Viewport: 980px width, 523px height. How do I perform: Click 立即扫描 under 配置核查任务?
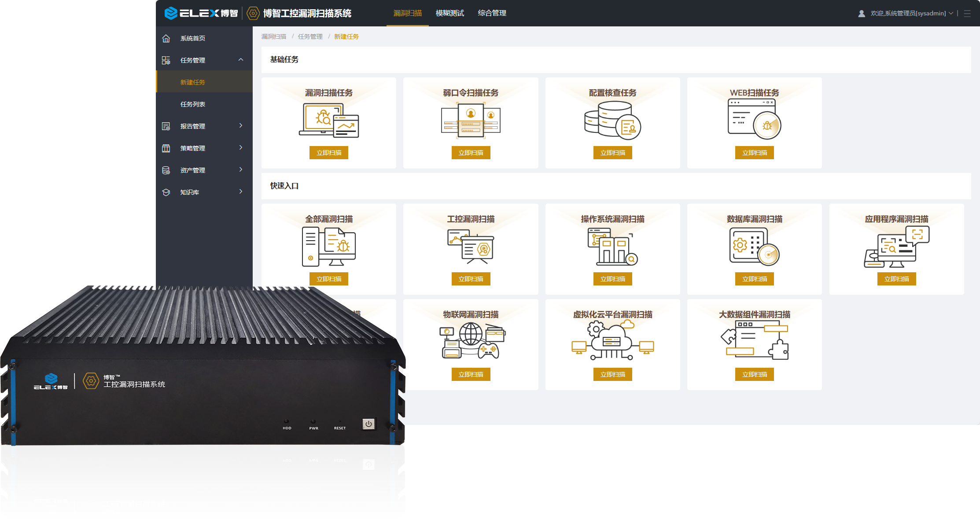[x=612, y=153]
